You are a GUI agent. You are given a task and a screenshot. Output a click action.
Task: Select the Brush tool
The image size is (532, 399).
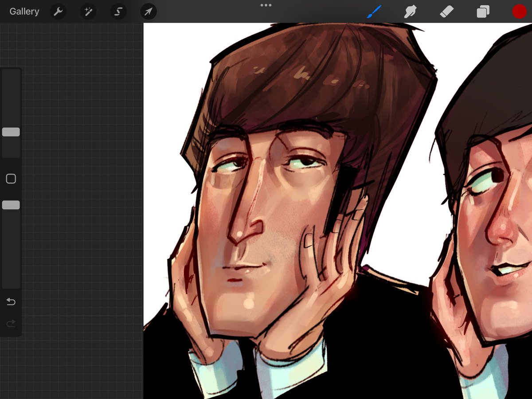coord(374,12)
